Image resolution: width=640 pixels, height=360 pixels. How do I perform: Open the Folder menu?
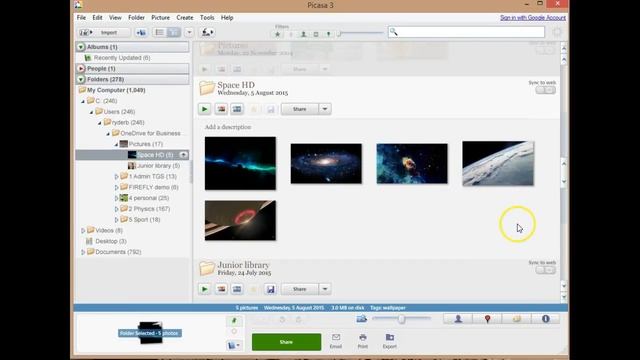[x=136, y=18]
